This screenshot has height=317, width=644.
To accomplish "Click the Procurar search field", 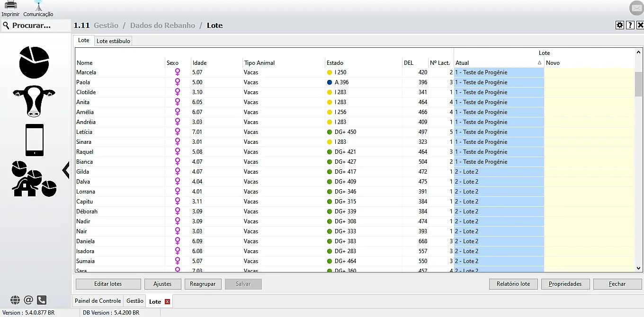I will (36, 26).
